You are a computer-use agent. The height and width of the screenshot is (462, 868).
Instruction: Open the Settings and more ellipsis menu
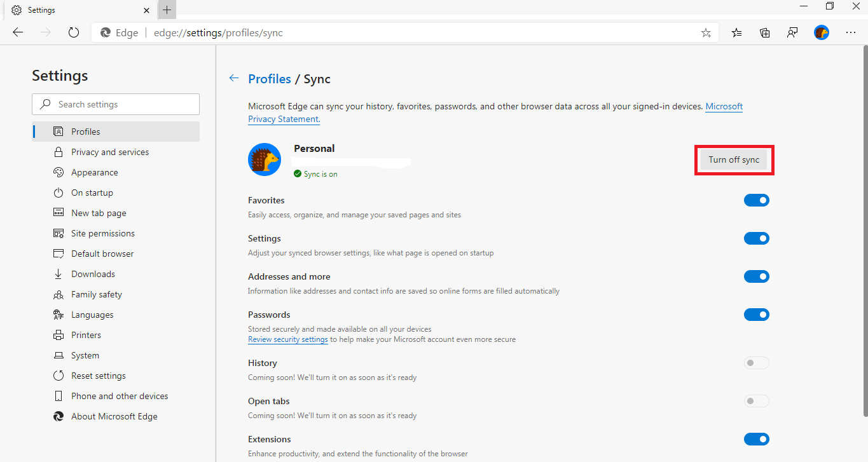[851, 32]
